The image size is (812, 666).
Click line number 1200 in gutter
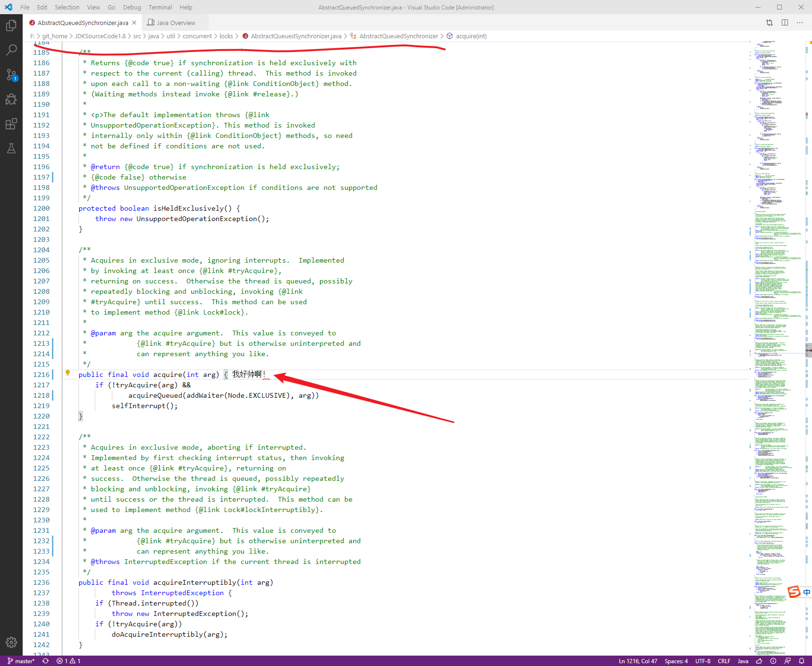41,208
